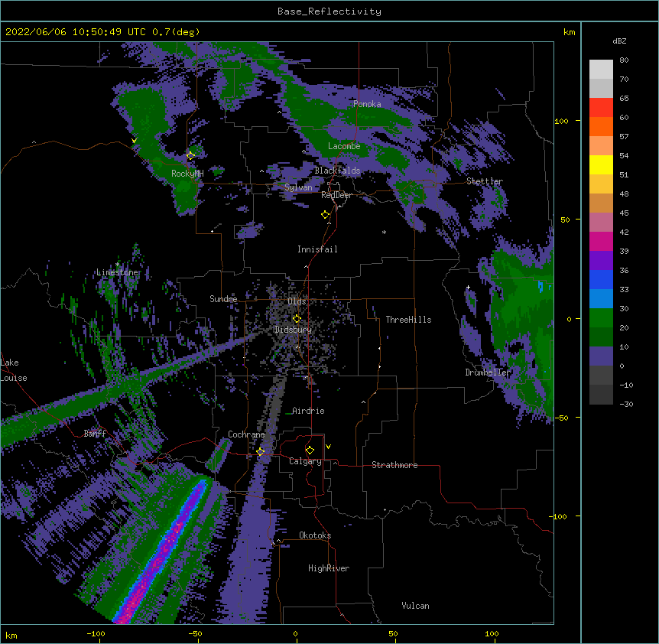The image size is (659, 644).
Task: Click the Cochrane town label
Action: coord(246,434)
